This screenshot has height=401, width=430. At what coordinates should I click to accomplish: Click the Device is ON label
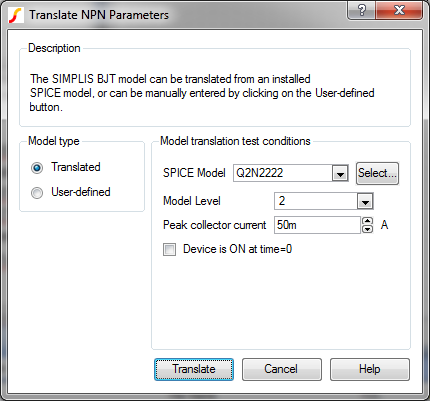(x=237, y=249)
